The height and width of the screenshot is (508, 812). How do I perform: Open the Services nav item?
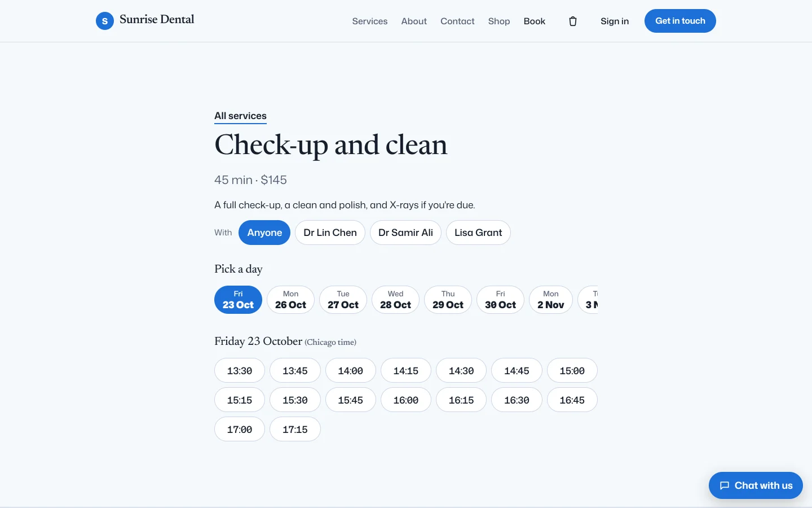[370, 21]
